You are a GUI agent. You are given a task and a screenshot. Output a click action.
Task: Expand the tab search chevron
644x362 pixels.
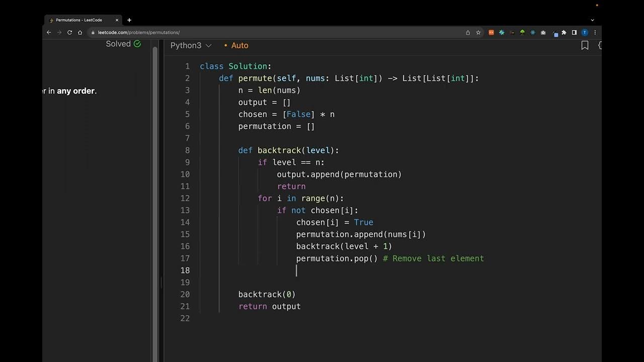592,20
